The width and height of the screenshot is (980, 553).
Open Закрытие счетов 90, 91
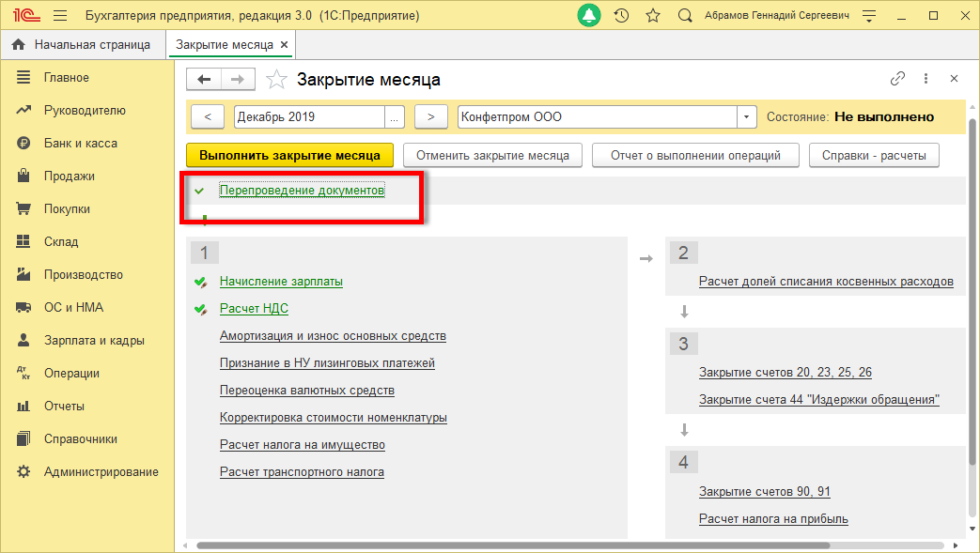coord(765,492)
